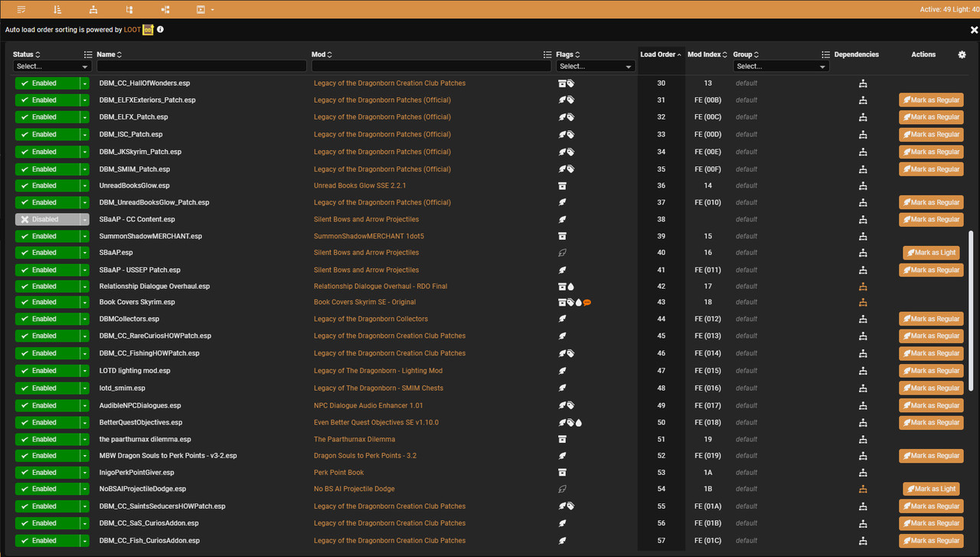Toggle Enabled status for InigoPerkPointGiver.esp
Image resolution: width=980 pixels, height=557 pixels.
[x=47, y=473]
